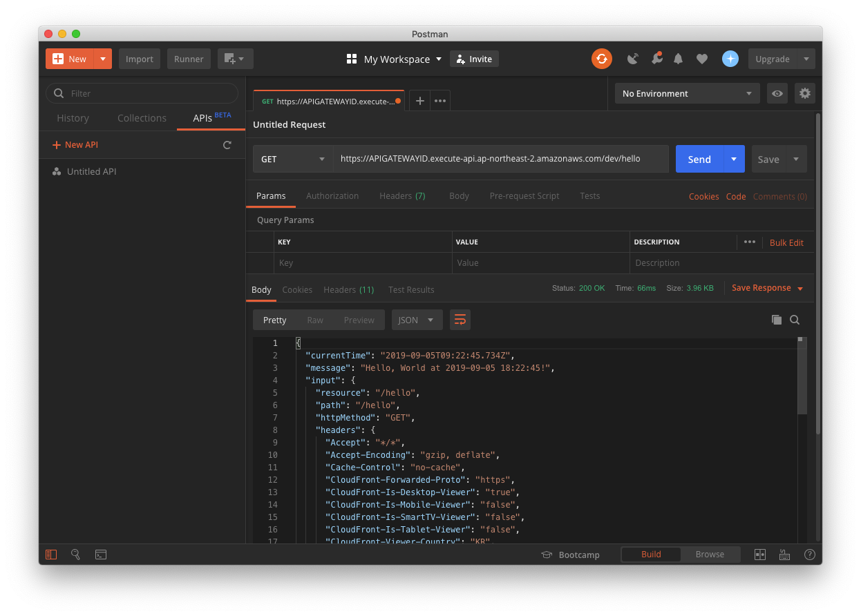The width and height of the screenshot is (861, 616).
Task: Open query params column options dots
Action: (x=750, y=242)
